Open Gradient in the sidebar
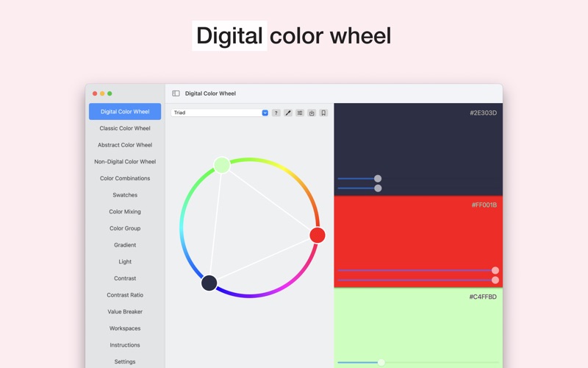 (x=125, y=245)
